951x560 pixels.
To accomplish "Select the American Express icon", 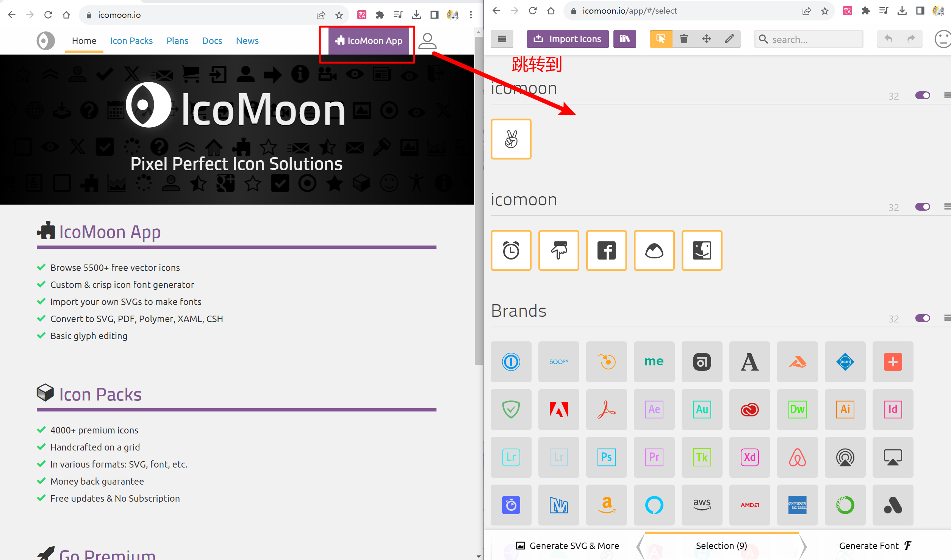I will click(797, 505).
